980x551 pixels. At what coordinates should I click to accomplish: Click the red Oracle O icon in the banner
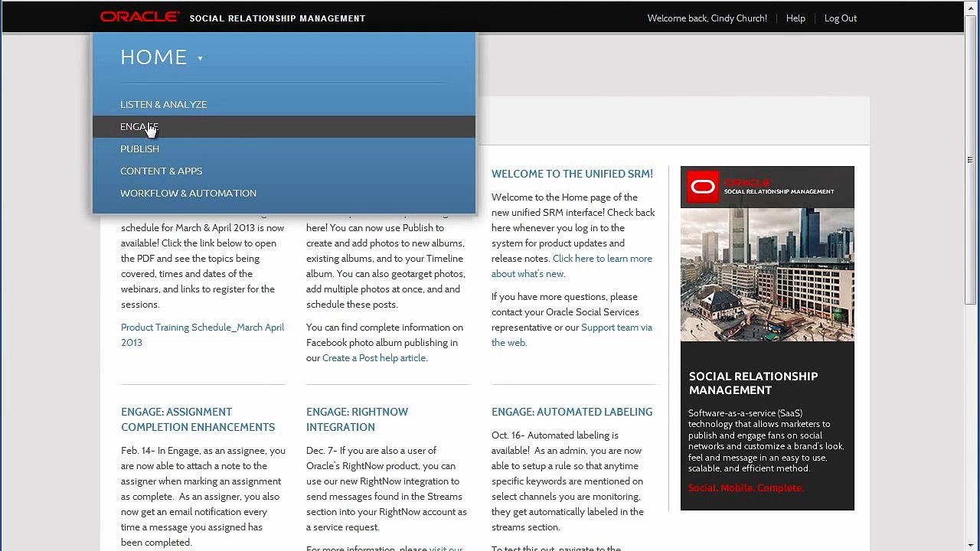click(702, 187)
